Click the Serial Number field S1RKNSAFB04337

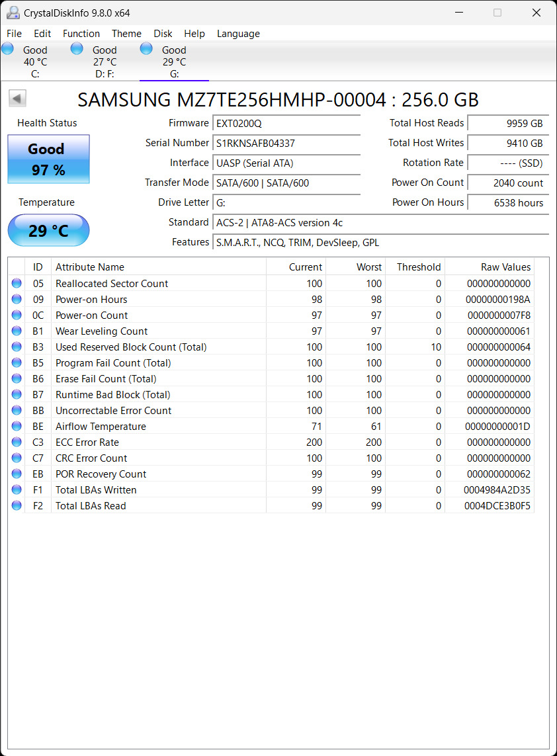(x=286, y=143)
